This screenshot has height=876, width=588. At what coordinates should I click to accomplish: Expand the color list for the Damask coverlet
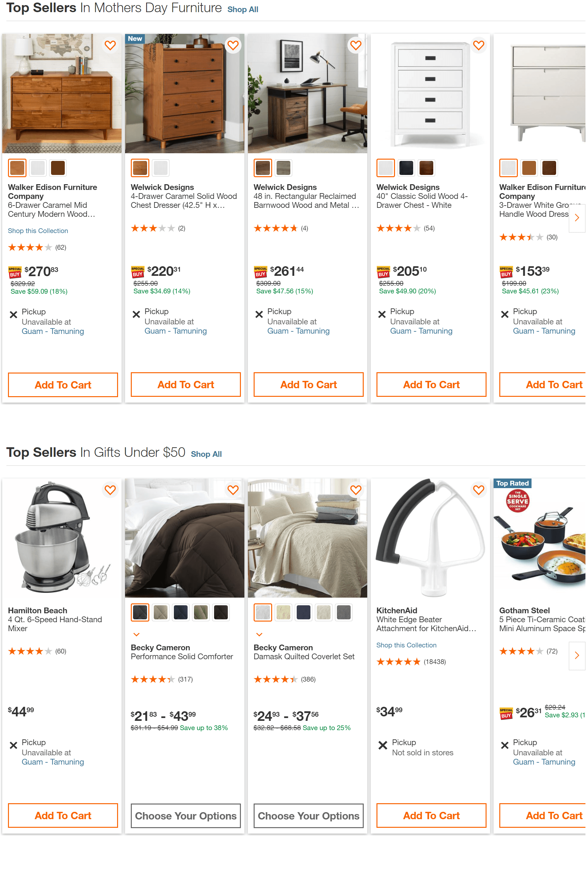(x=259, y=634)
